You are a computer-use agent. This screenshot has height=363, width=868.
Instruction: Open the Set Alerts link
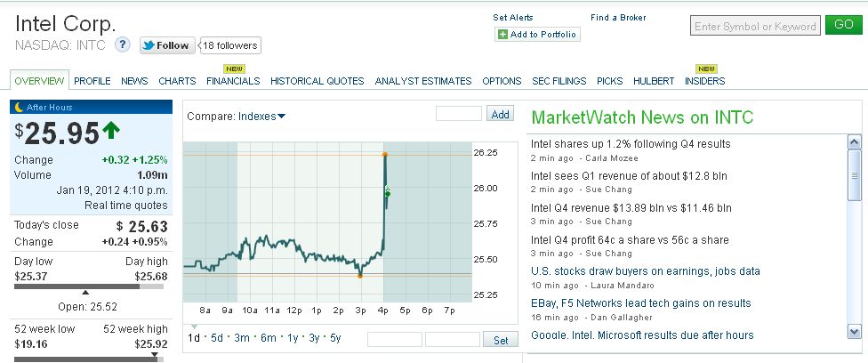click(x=514, y=18)
